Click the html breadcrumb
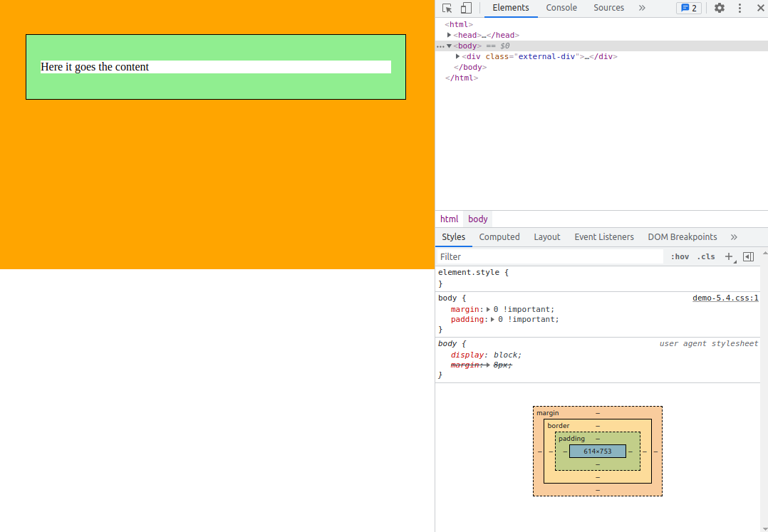Image resolution: width=768 pixels, height=532 pixels. point(449,219)
